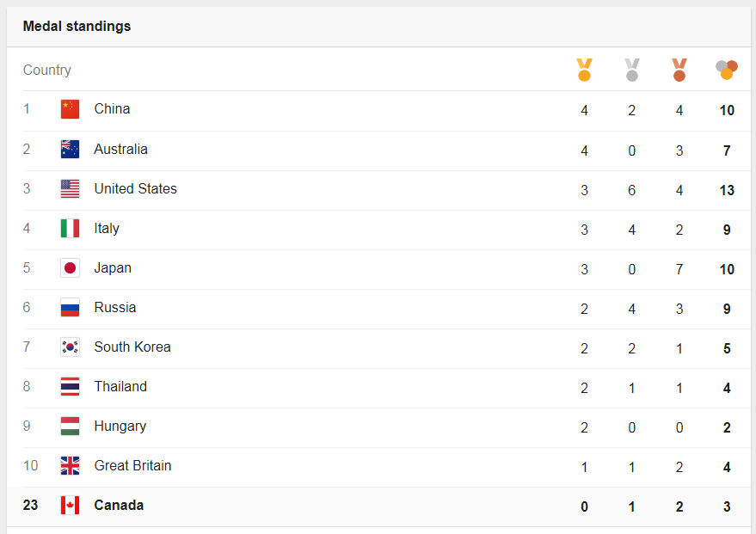Click the South Korea flag icon
Image resolution: width=756 pixels, height=534 pixels.
pyautogui.click(x=70, y=347)
